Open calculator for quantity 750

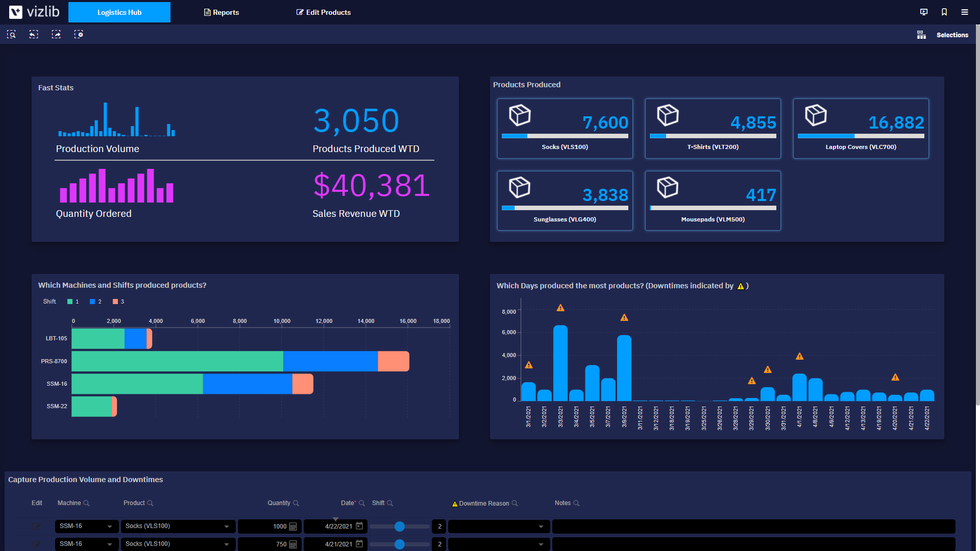(293, 544)
